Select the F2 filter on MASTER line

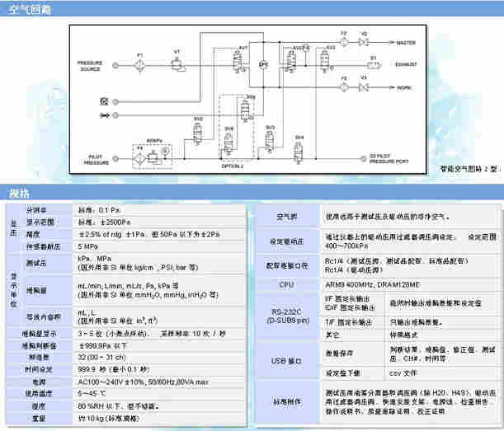coord(343,40)
